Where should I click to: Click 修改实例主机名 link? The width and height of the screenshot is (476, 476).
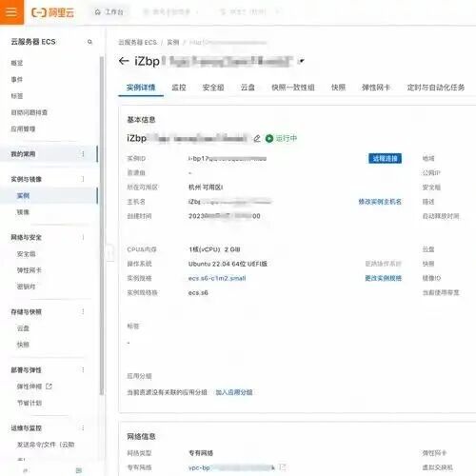(380, 202)
